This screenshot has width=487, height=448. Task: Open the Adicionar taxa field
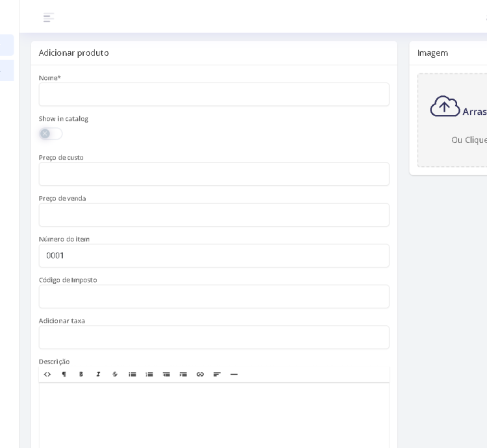214,338
